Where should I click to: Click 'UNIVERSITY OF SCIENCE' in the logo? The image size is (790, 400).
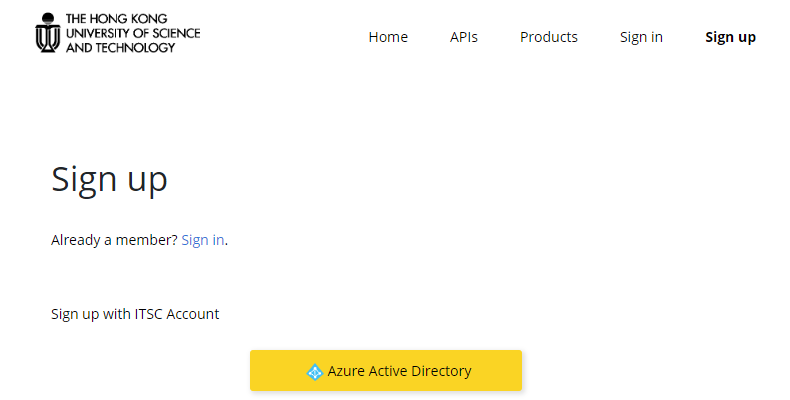[133, 33]
